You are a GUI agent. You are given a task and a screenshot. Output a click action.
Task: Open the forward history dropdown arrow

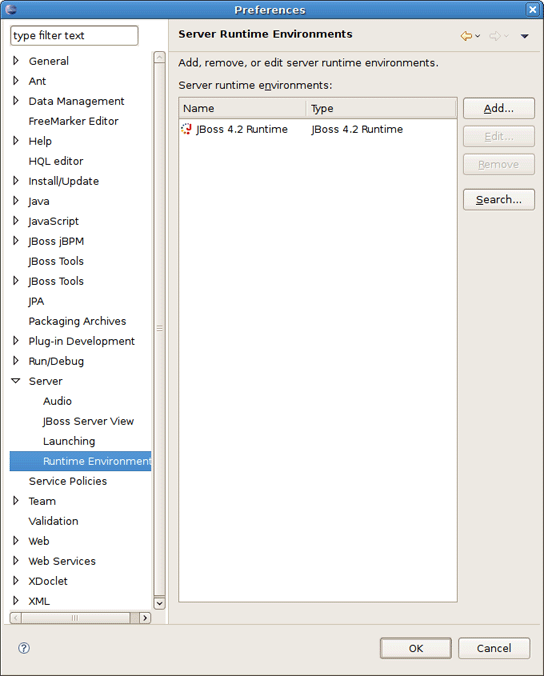506,36
